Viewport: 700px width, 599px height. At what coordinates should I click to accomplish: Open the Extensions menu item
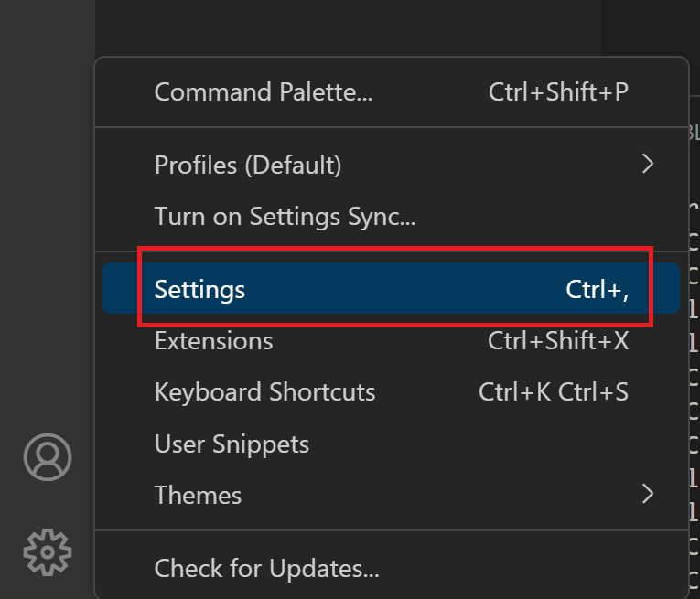(x=214, y=341)
